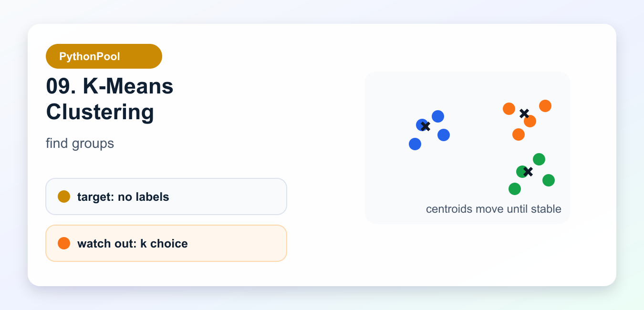
Task: Select the '09. K-Means Clustering' heading
Action: 110,99
